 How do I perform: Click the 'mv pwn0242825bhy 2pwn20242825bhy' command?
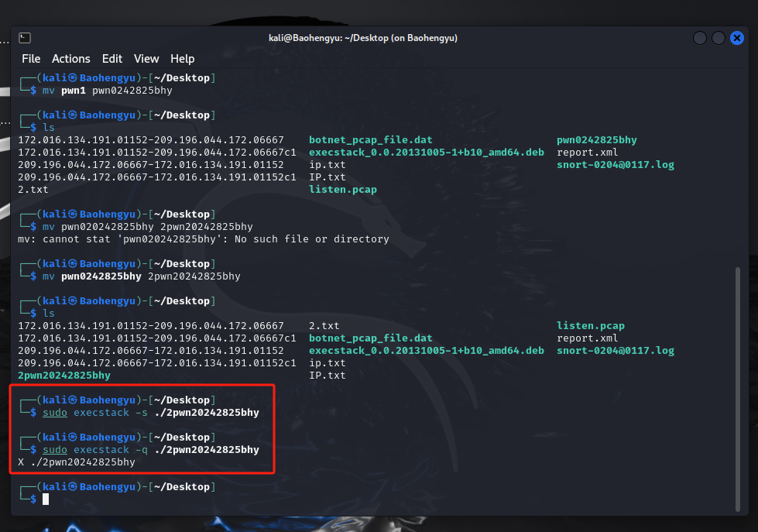[141, 276]
